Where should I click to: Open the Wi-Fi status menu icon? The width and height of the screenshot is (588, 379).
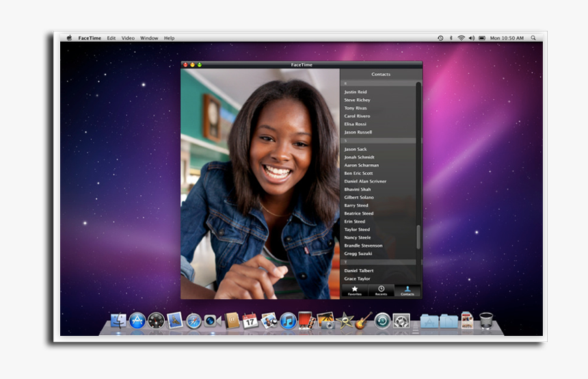pos(461,38)
